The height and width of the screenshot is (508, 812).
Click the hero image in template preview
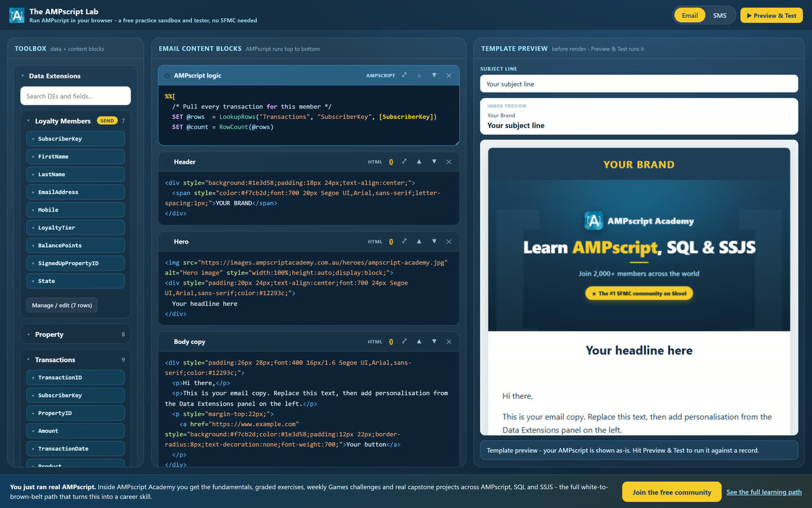[x=639, y=256]
